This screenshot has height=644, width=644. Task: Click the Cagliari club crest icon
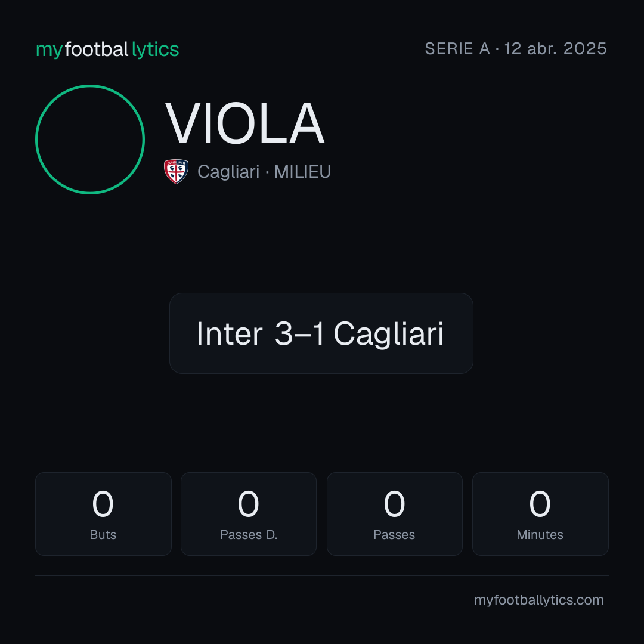176,172
